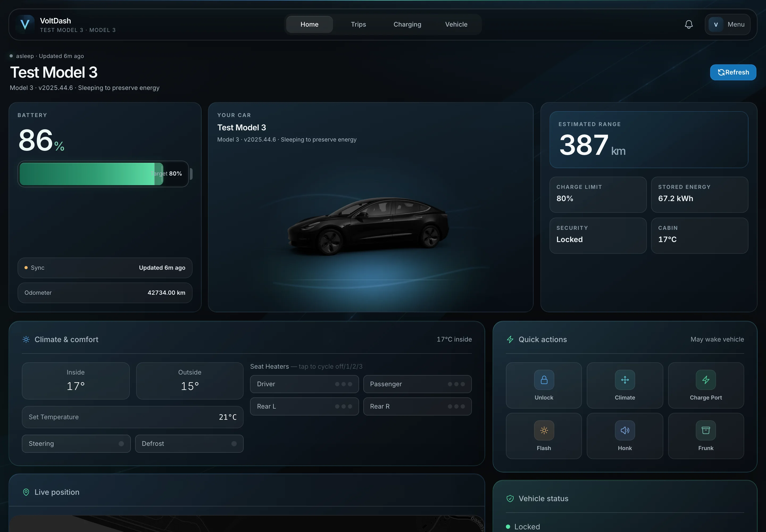Image resolution: width=766 pixels, height=532 pixels.
Task: Click the Charge Limit 80% tile
Action: [x=598, y=195]
